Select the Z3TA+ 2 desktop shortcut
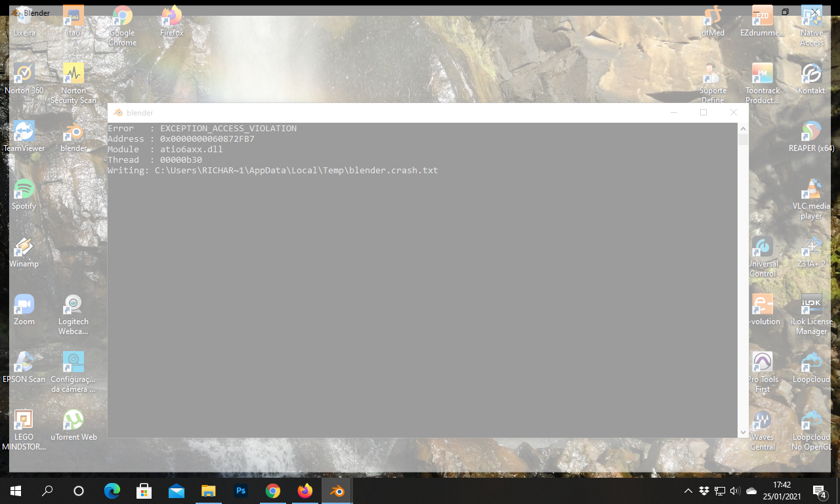 (812, 252)
